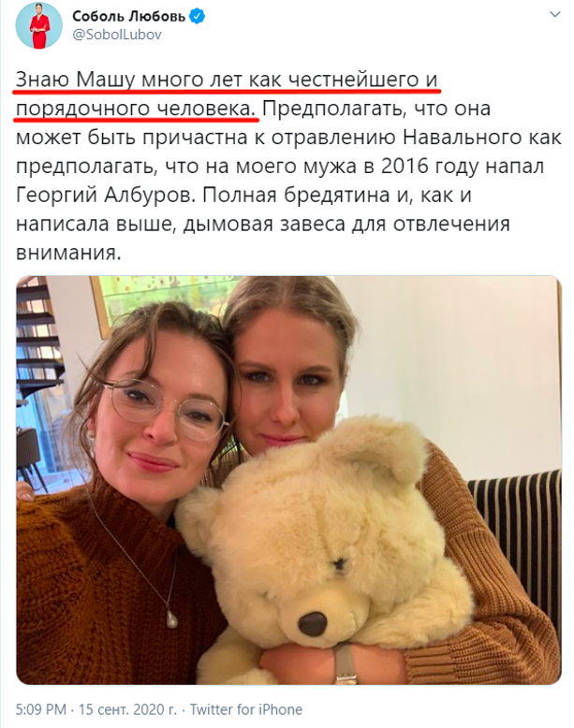Click the pearl pendant necklace in the photo
The image size is (574, 728).
coord(172,619)
